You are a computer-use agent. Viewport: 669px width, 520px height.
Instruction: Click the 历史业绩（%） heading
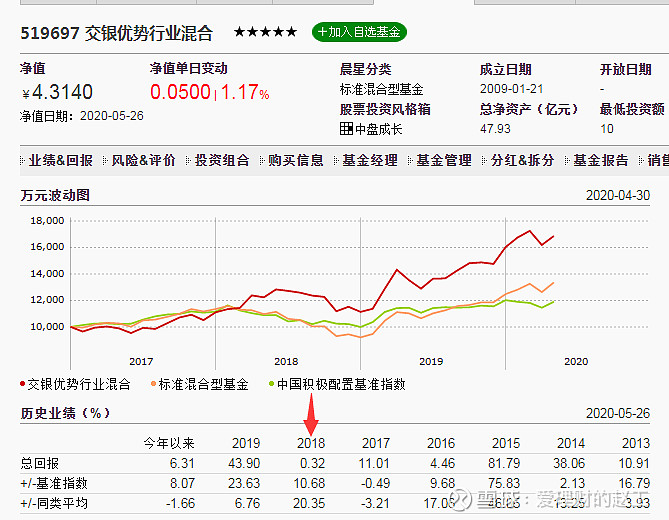[66, 413]
